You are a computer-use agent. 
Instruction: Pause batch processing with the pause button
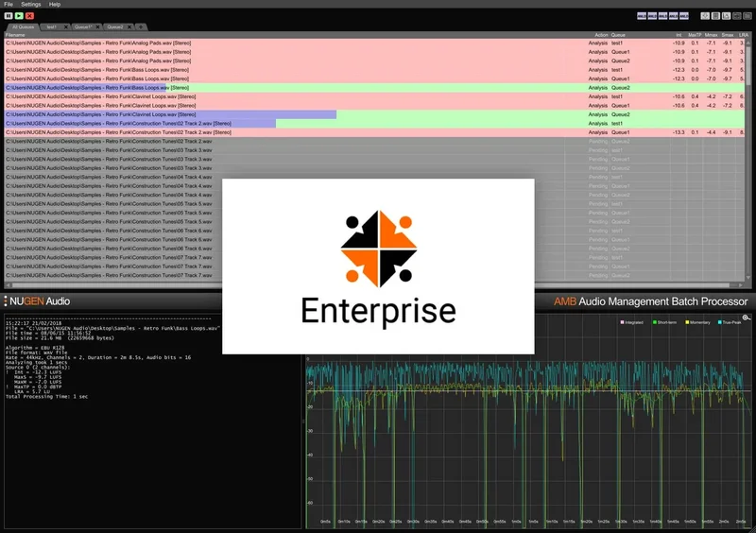pyautogui.click(x=9, y=16)
